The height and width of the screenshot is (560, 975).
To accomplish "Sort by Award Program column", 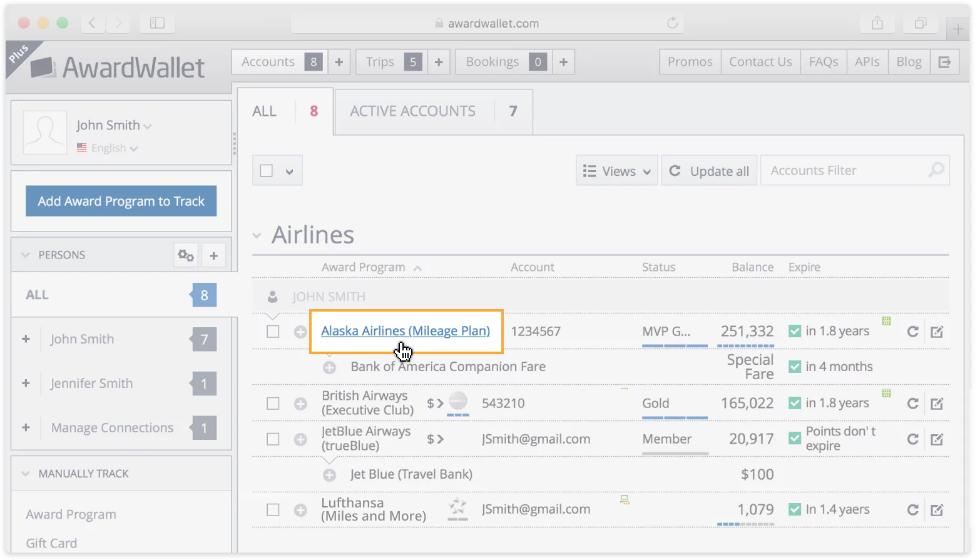I will tap(371, 268).
